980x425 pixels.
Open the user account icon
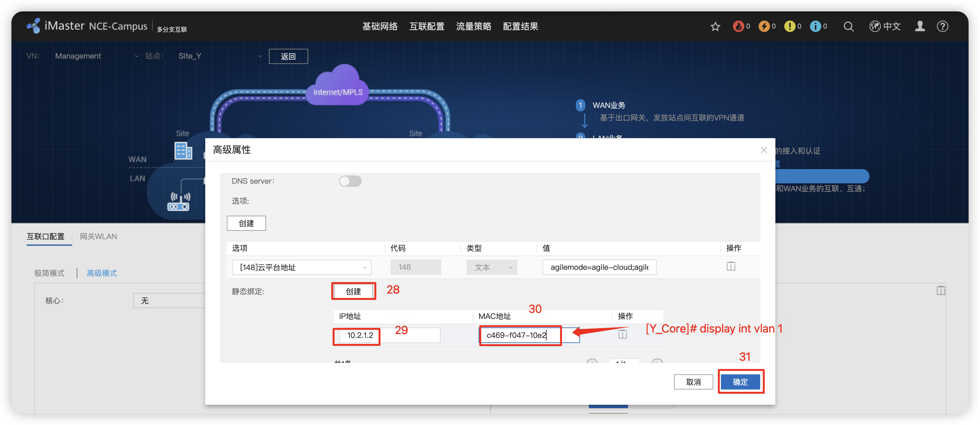pyautogui.click(x=920, y=26)
